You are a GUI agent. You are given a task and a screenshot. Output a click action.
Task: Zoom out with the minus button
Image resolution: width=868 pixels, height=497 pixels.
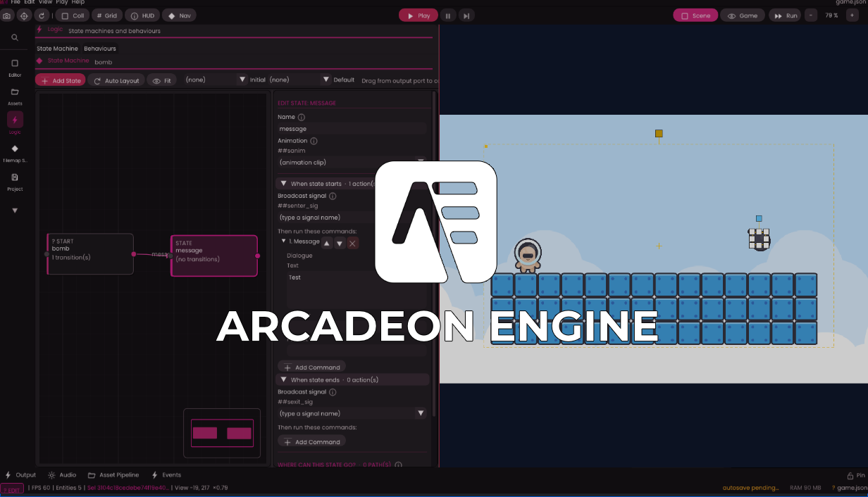click(812, 15)
